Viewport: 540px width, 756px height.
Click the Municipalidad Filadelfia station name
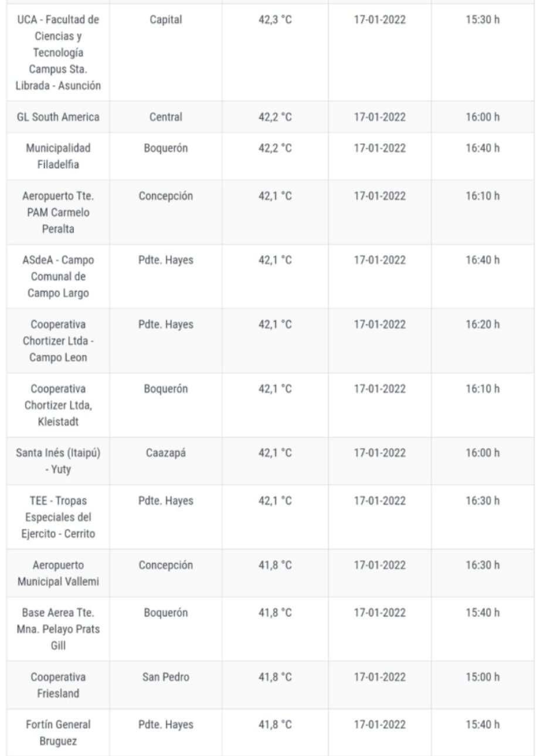(x=58, y=156)
